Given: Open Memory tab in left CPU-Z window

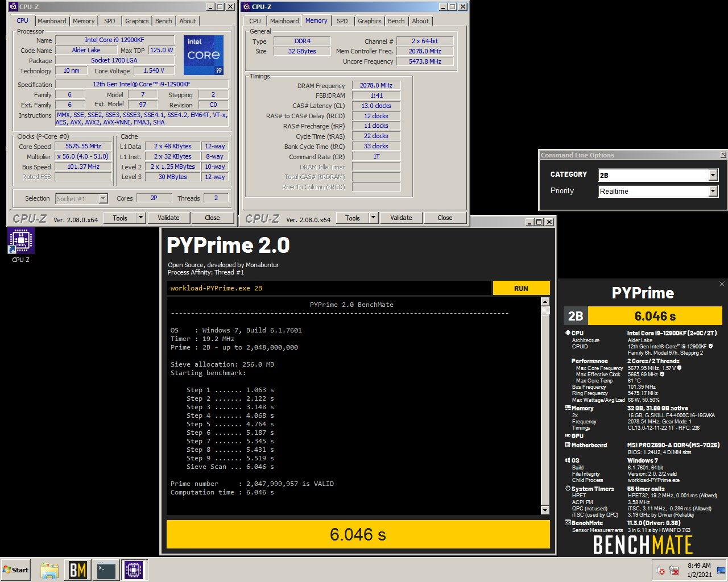Looking at the screenshot, I should pyautogui.click(x=84, y=21).
